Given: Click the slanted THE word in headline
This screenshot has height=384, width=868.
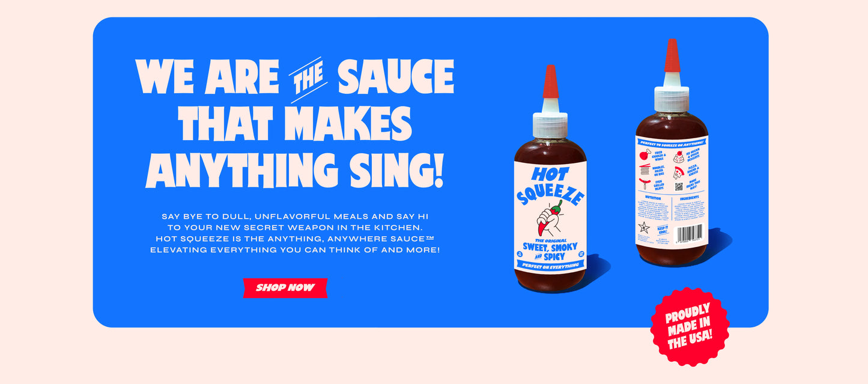Looking at the screenshot, I should coord(308,80).
